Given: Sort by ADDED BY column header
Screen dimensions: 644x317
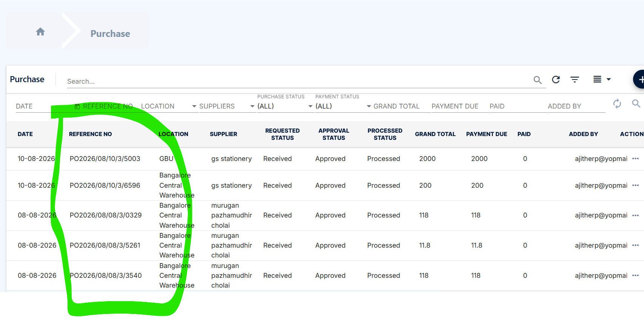Looking at the screenshot, I should tap(584, 134).
